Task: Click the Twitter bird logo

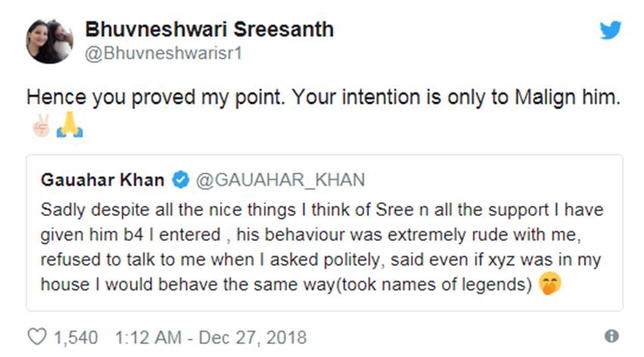Action: point(611,30)
